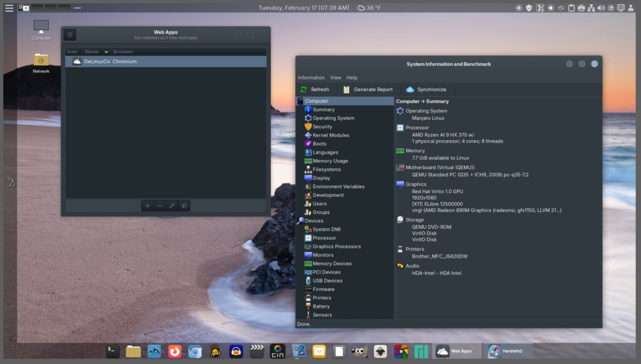Open Cinelerra from the taskbar
The width and height of the screenshot is (641, 364).
tap(277, 351)
